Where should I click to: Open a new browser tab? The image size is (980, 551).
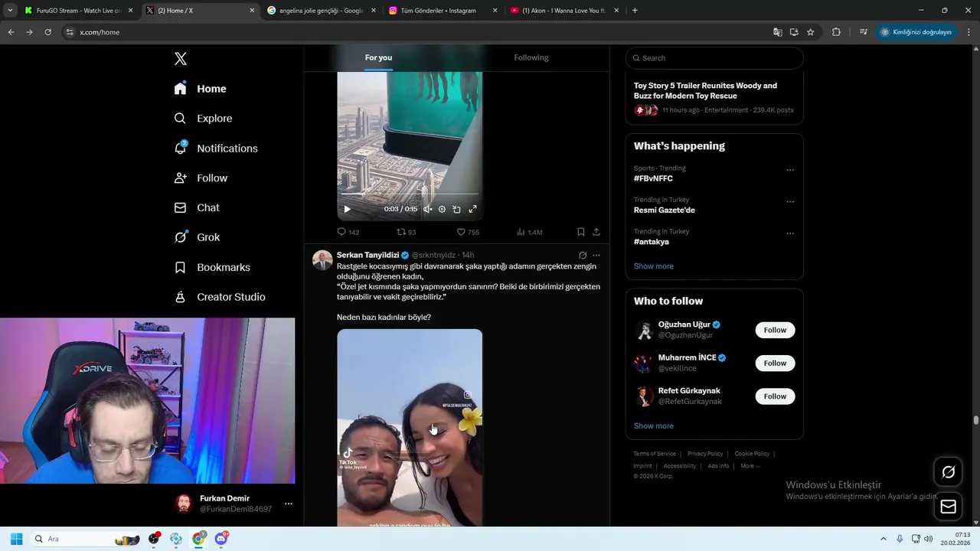(x=635, y=11)
